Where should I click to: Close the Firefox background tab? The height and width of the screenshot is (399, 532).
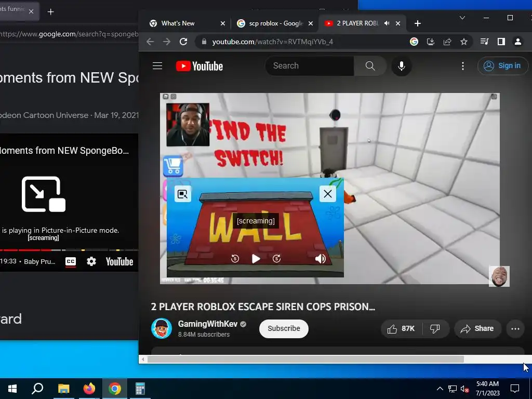31,11
